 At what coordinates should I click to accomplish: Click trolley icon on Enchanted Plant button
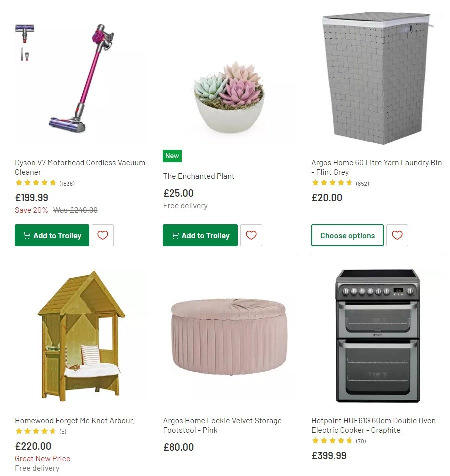(176, 235)
